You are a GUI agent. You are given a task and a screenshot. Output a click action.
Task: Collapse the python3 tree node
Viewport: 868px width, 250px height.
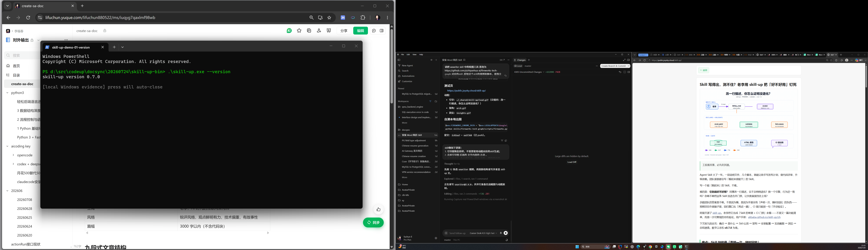7,93
